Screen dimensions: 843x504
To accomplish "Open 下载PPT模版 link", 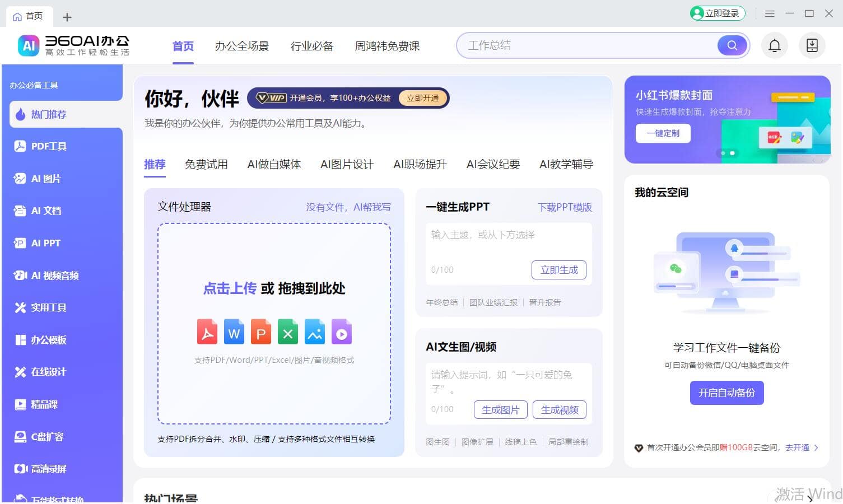I will click(565, 207).
